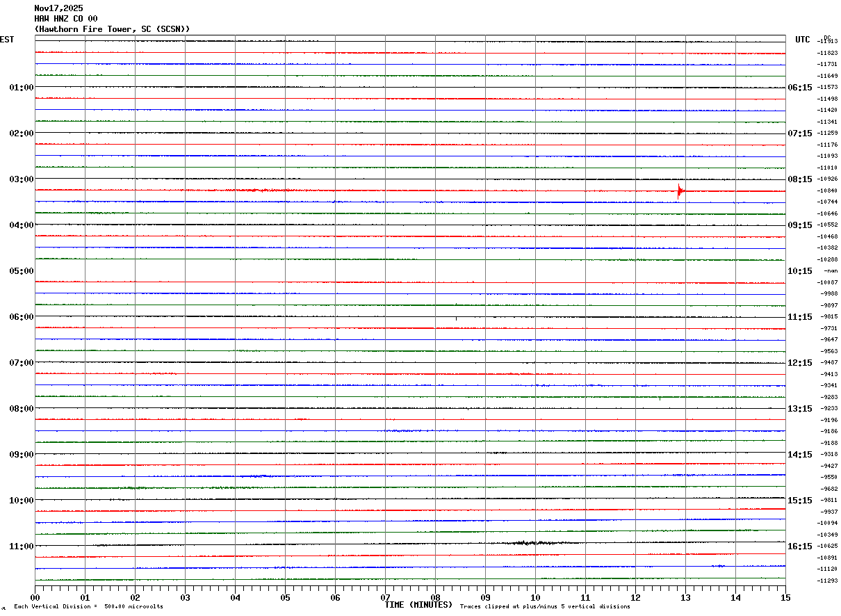Click the minute 15 axis tick label
Viewport: 841px width, 616px height.
pos(785,597)
